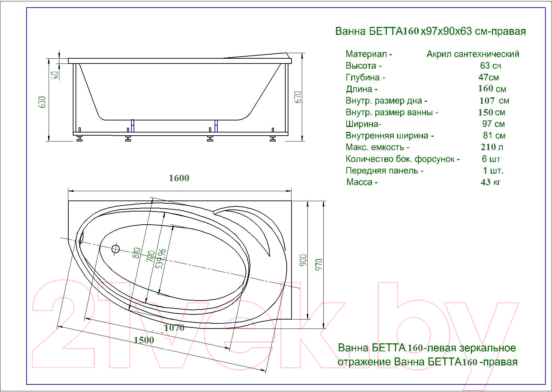The image size is (552, 392).
Task: Click the 'Ширина-' label
Action: (x=363, y=124)
